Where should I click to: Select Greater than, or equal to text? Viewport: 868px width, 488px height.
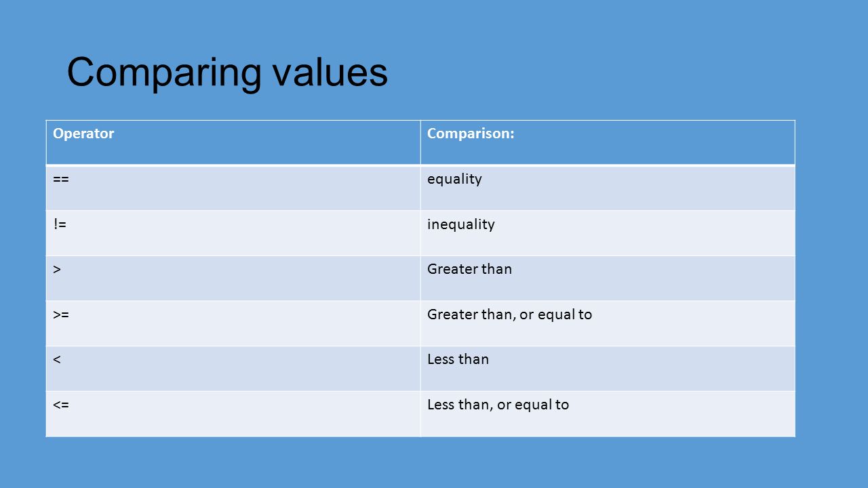510,315
